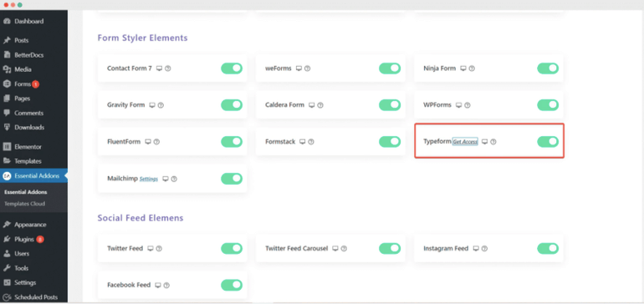Click the Caldera Form demo monitor icon
644x304 pixels.
click(312, 105)
